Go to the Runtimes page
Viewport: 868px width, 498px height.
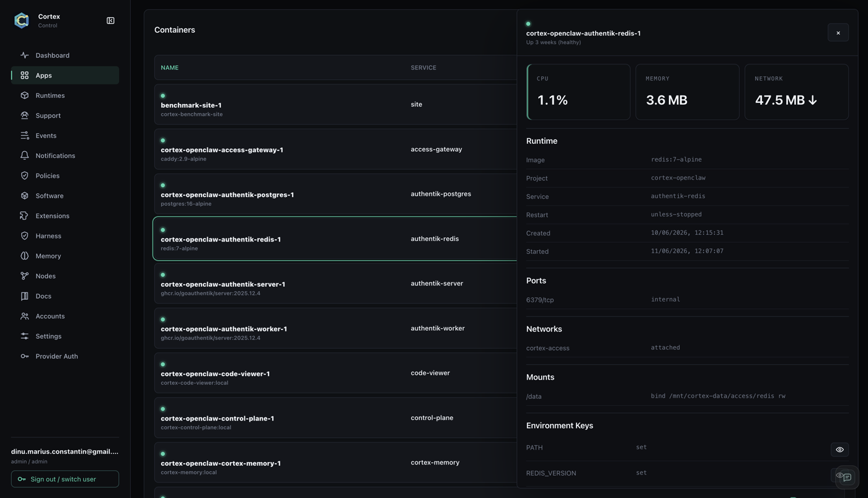pos(65,95)
